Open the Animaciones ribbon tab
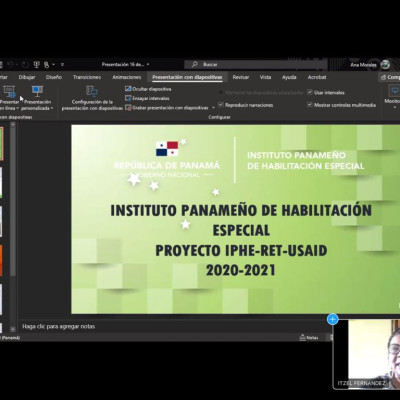 127,77
